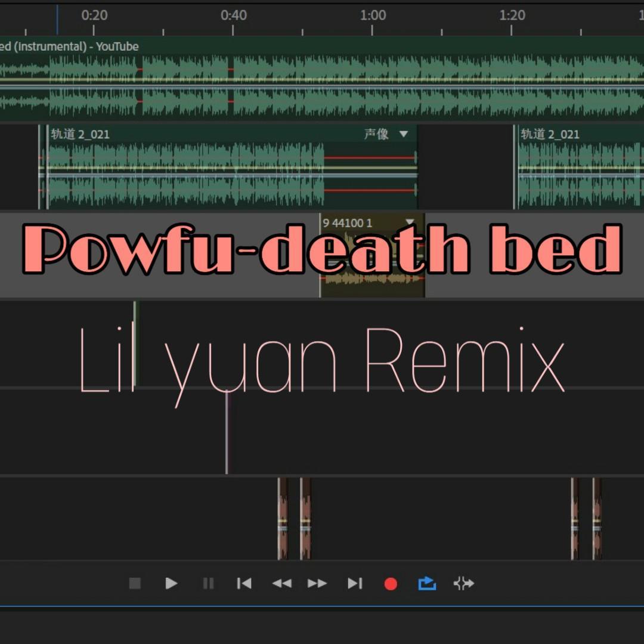
Task: Start recording with the red Record button
Action: tap(391, 584)
